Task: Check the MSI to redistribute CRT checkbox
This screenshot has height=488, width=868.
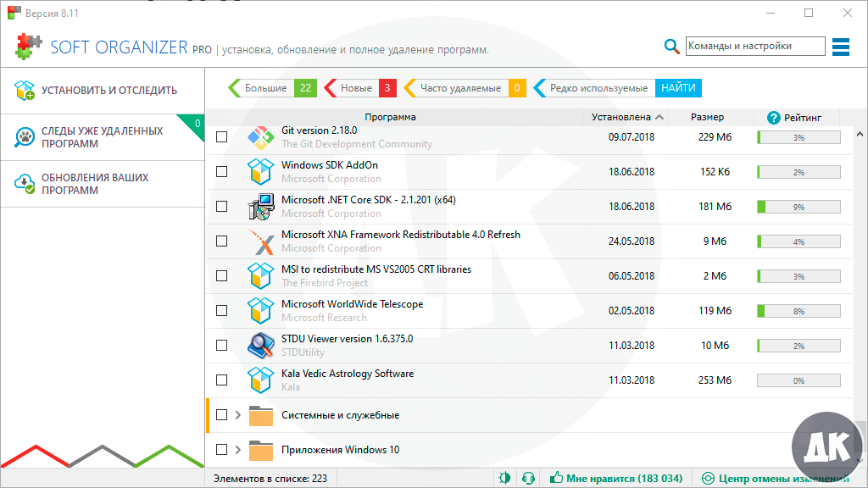Action: [x=221, y=275]
